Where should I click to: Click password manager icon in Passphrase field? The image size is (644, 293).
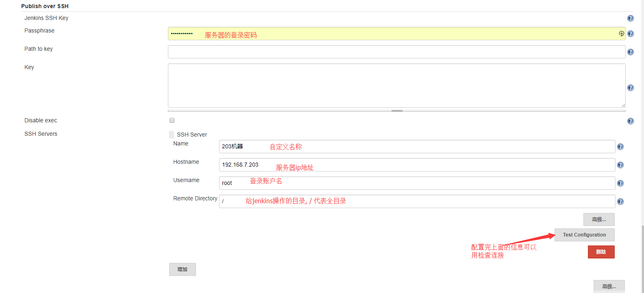pyautogui.click(x=621, y=34)
